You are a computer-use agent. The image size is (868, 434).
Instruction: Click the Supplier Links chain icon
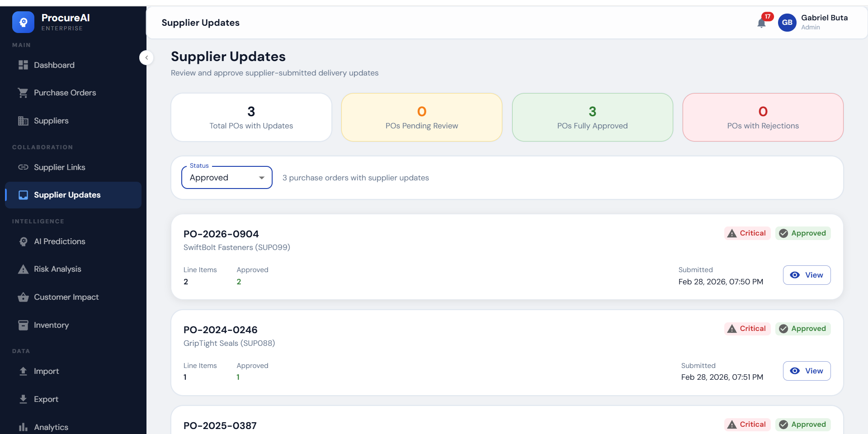click(23, 167)
